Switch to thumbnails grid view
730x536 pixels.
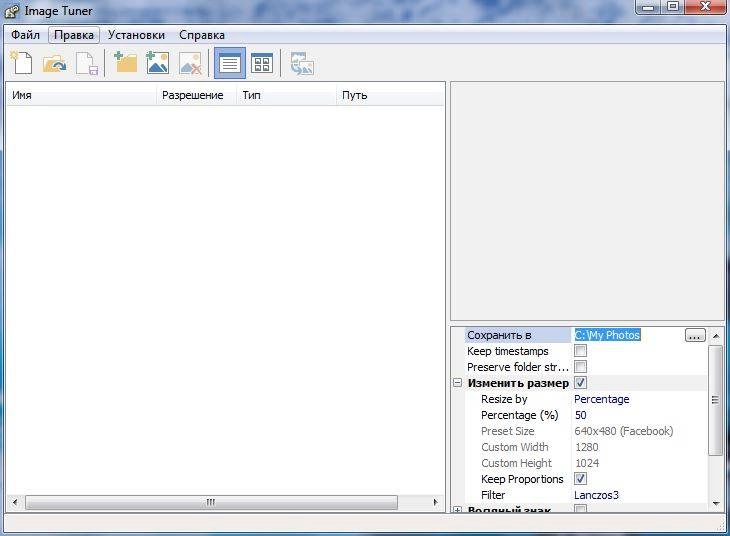262,63
